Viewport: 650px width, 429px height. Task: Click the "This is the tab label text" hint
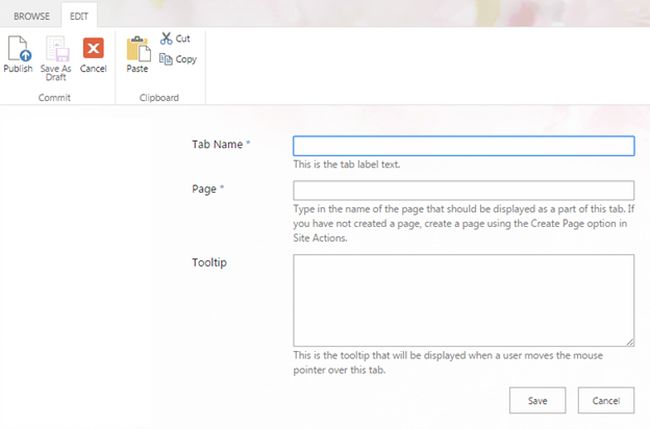(x=347, y=164)
